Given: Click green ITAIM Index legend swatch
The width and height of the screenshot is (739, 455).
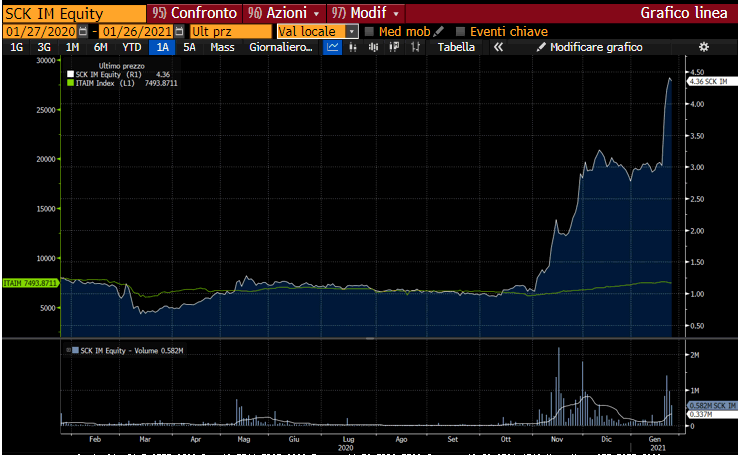Looking at the screenshot, I should pyautogui.click(x=69, y=82).
